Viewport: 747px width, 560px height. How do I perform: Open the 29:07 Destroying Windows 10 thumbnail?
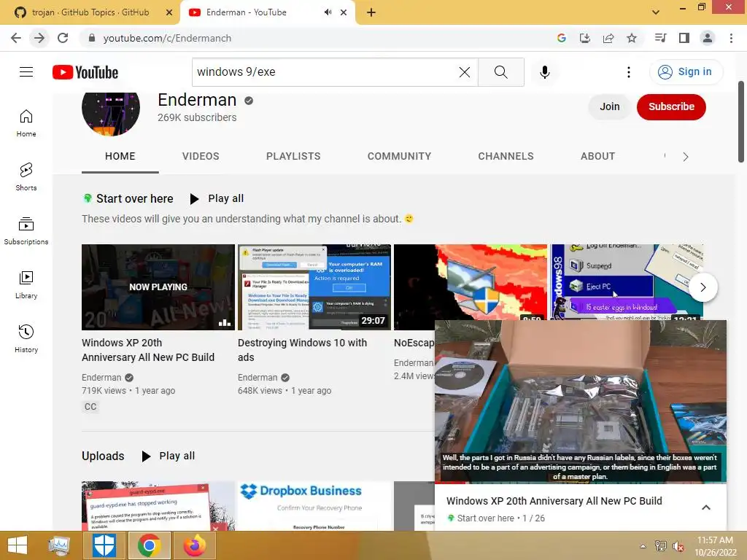point(314,287)
